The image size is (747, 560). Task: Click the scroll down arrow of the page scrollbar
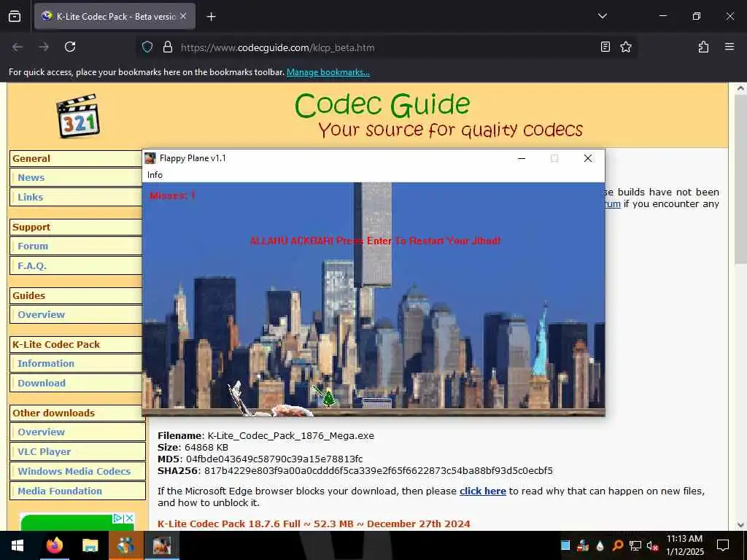(x=740, y=525)
